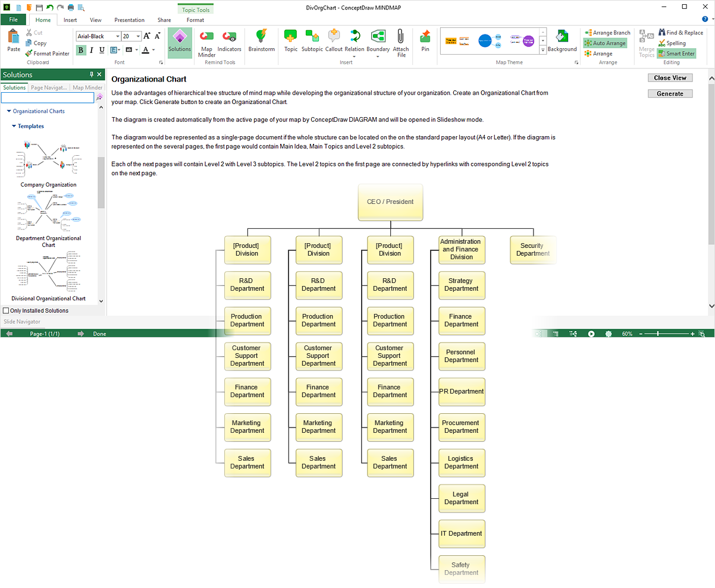
Task: Expand the Relation dropdown
Action: tap(354, 56)
